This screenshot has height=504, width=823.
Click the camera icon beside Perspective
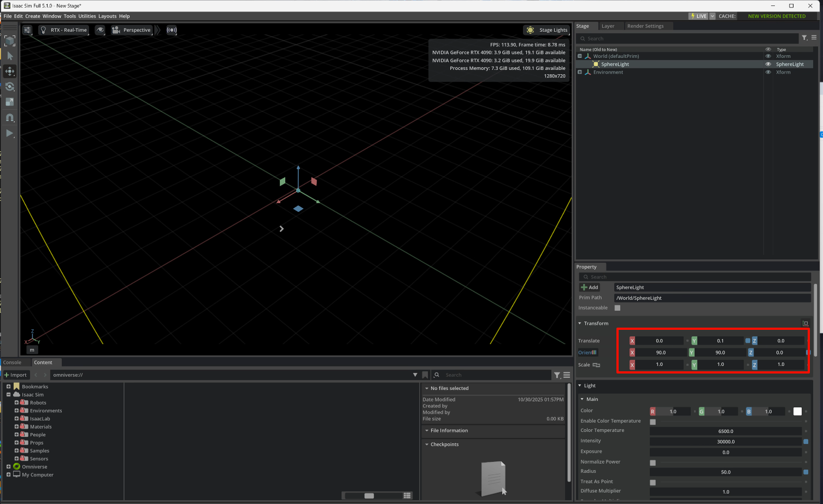pyautogui.click(x=116, y=30)
